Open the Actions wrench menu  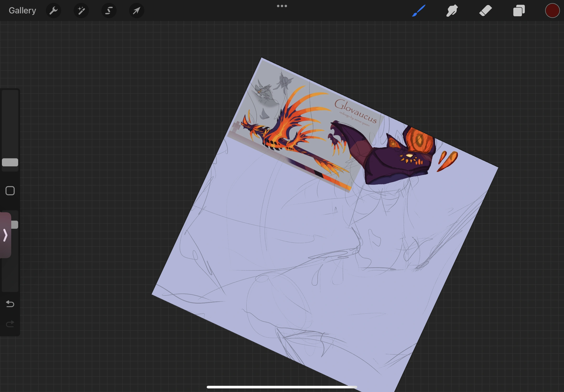(54, 11)
